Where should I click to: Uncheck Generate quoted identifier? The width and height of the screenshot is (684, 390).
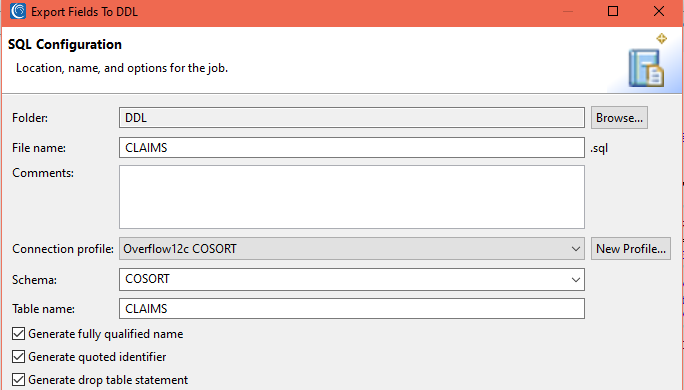coord(18,356)
